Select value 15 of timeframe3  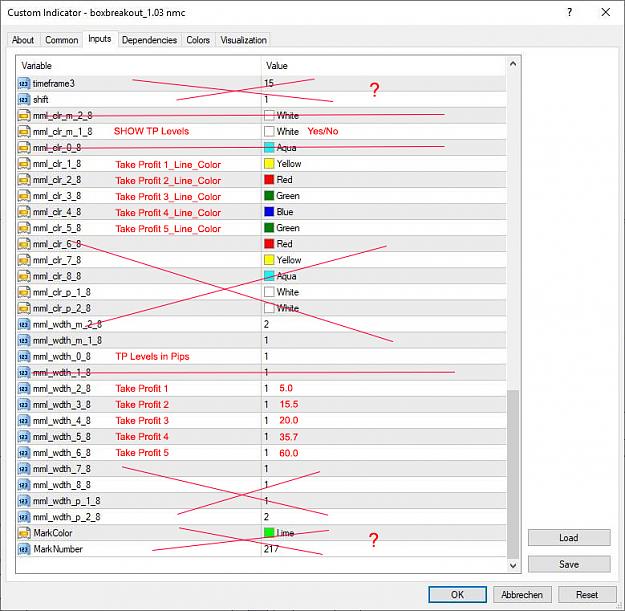(x=269, y=83)
